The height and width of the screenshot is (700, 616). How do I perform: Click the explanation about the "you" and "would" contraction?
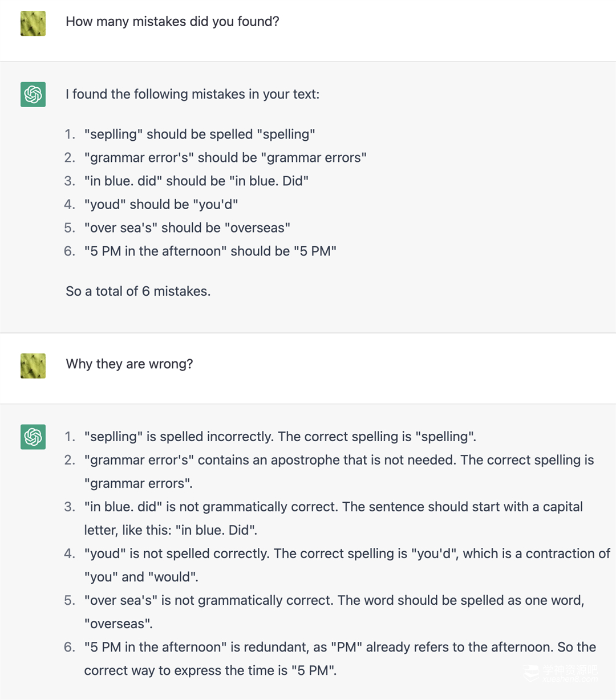click(347, 554)
